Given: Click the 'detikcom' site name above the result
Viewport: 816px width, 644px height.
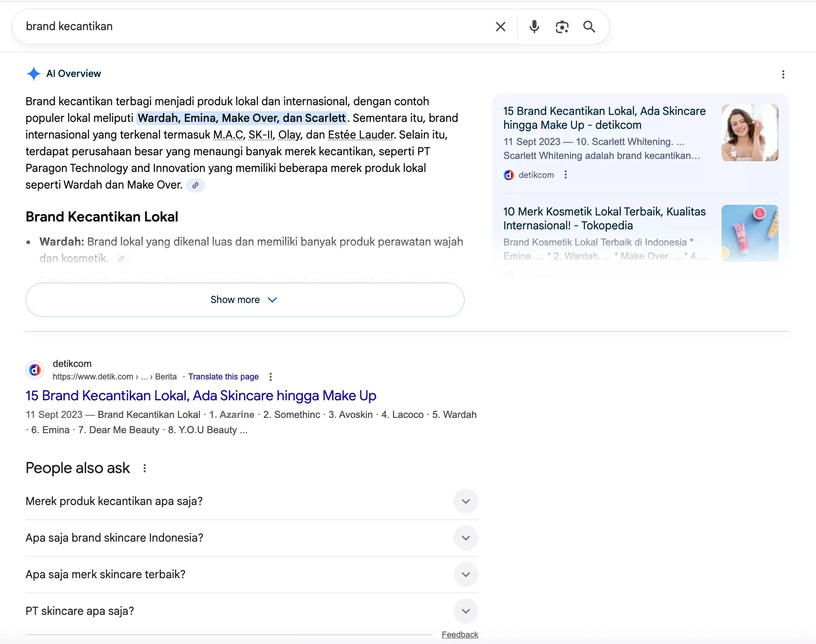Looking at the screenshot, I should [x=72, y=364].
